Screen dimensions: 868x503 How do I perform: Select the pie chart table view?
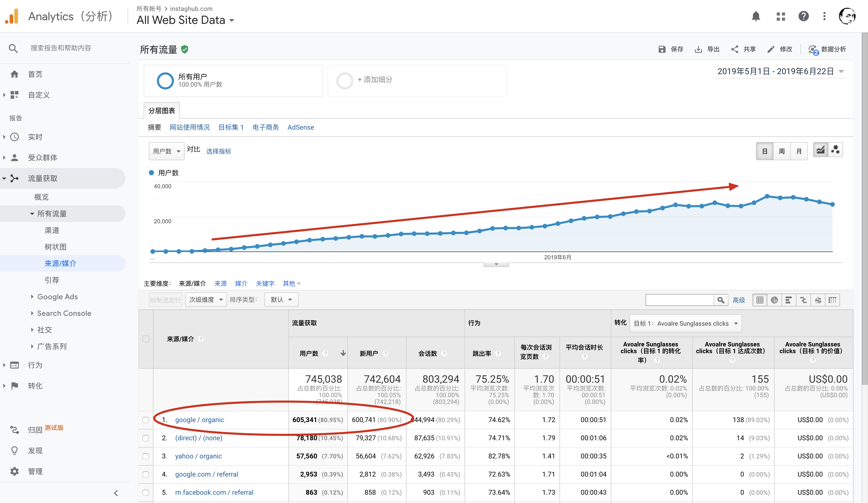[x=774, y=300]
